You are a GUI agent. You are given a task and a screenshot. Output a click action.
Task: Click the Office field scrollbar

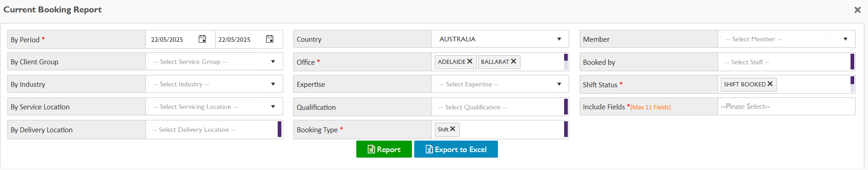[x=566, y=62]
